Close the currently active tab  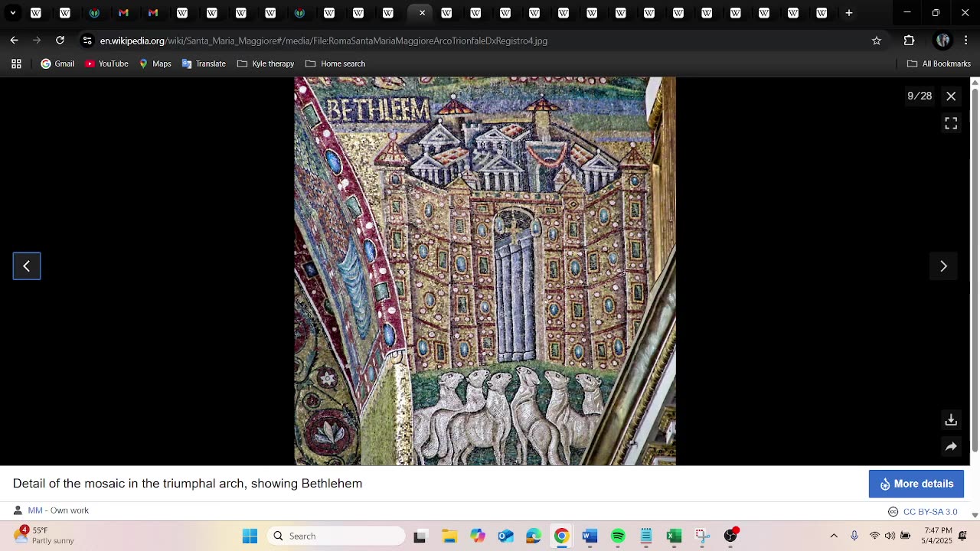[x=422, y=13]
